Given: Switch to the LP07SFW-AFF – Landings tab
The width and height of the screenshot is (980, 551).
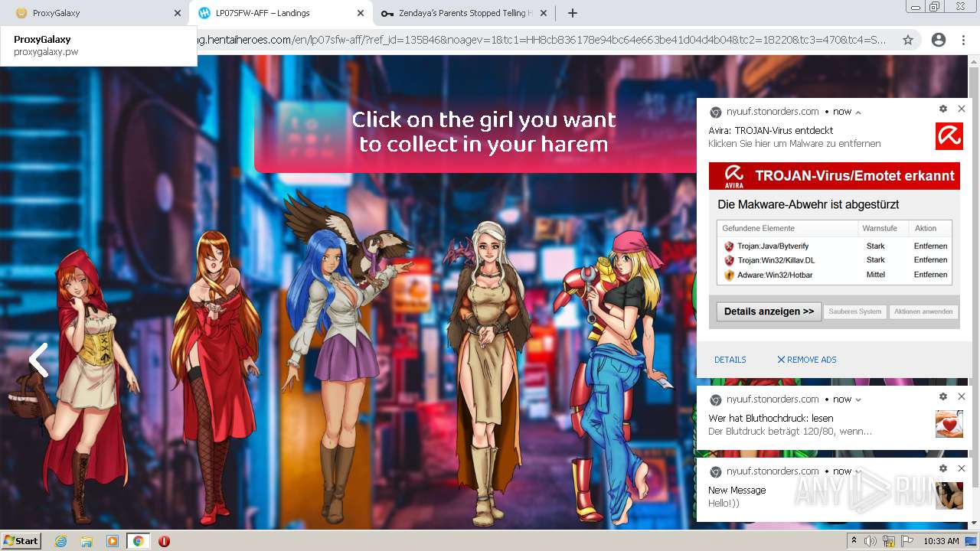Looking at the screenshot, I should click(280, 13).
